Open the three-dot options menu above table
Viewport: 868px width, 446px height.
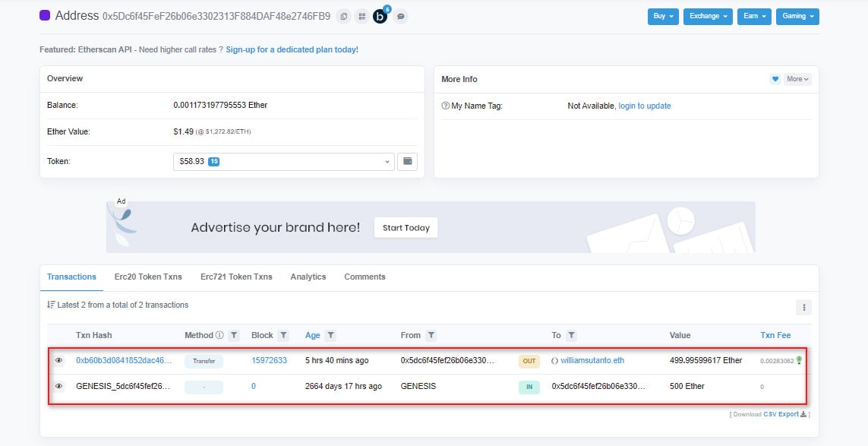click(x=803, y=307)
